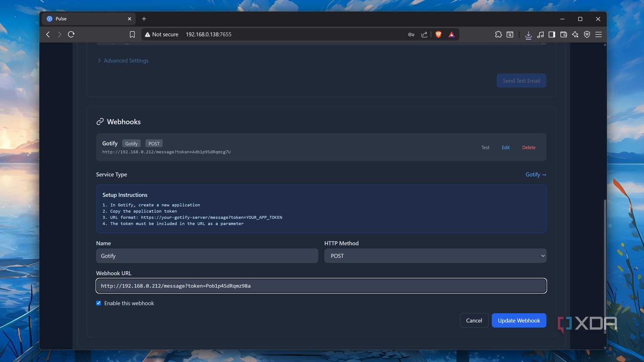This screenshot has height=362, width=644.
Task: Share this page link
Action: pos(424,34)
